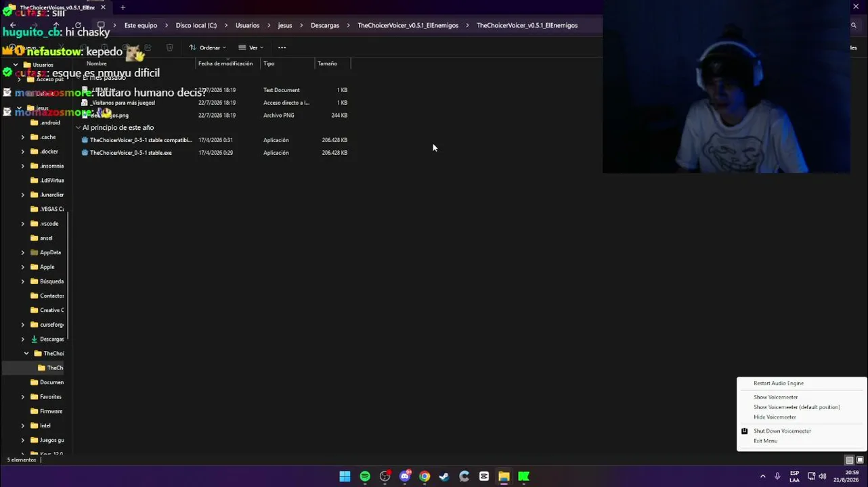This screenshot has height=487, width=868.
Task: Show hidden system tray icons
Action: (x=762, y=476)
